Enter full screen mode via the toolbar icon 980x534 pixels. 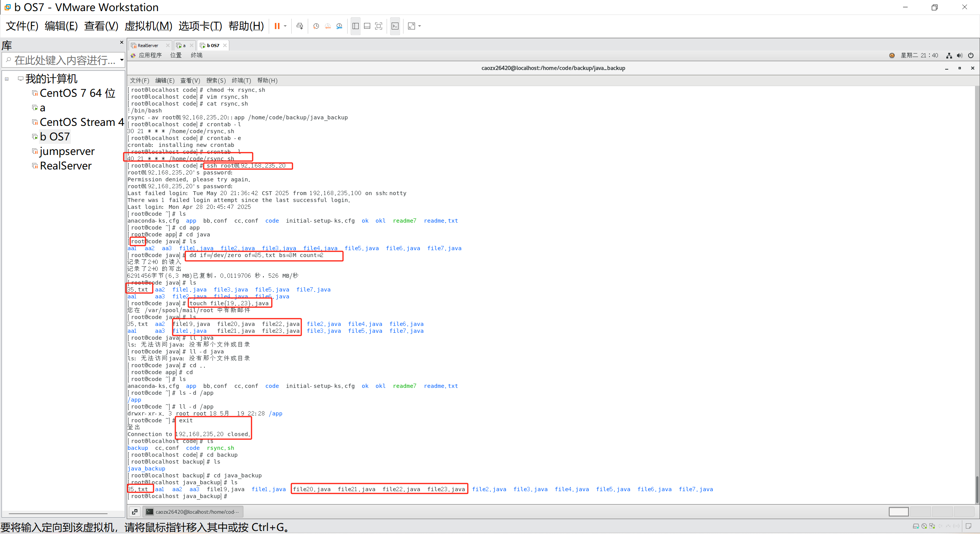(379, 26)
